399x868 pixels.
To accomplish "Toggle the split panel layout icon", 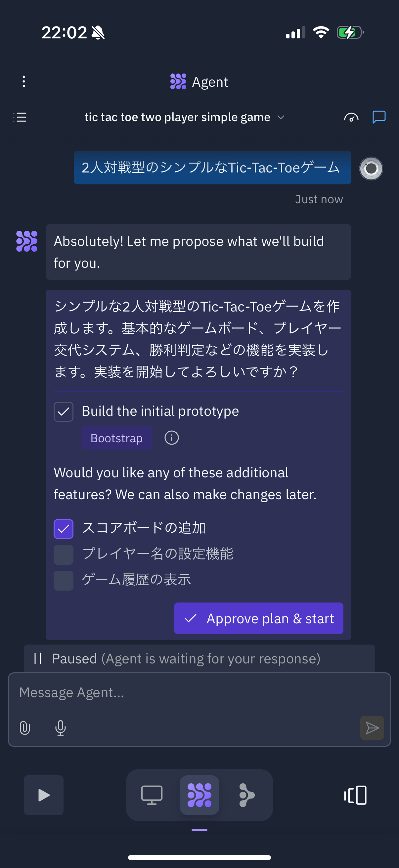I will pos(355,795).
